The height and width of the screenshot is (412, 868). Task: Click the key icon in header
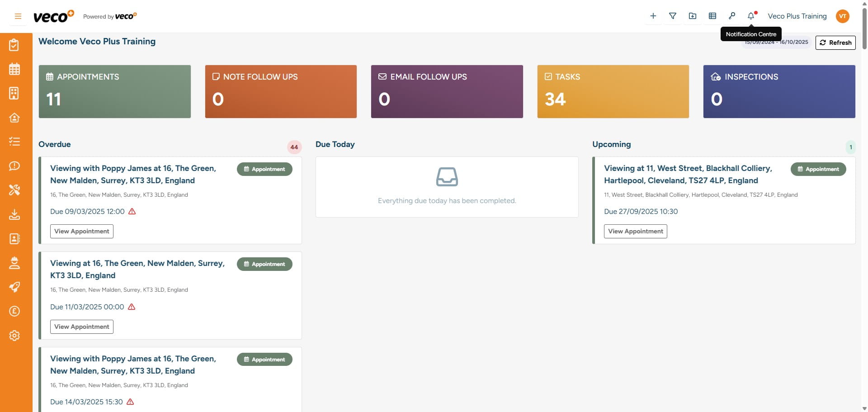point(731,16)
